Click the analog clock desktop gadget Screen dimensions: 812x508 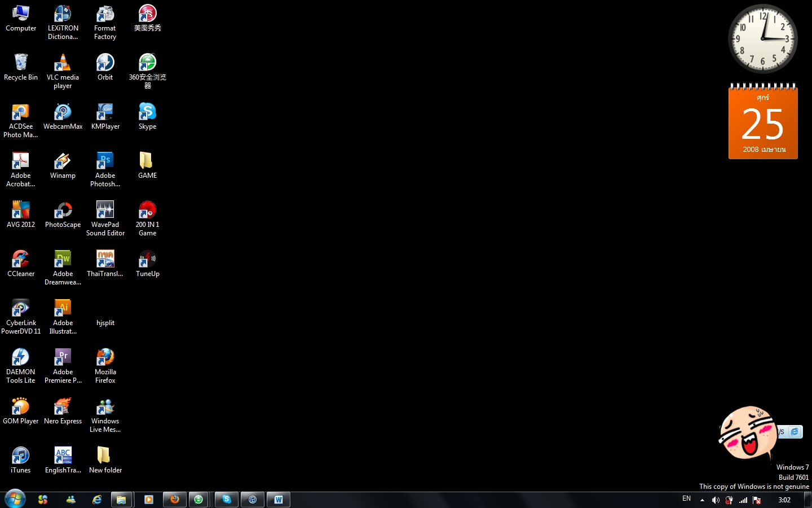tap(762, 39)
